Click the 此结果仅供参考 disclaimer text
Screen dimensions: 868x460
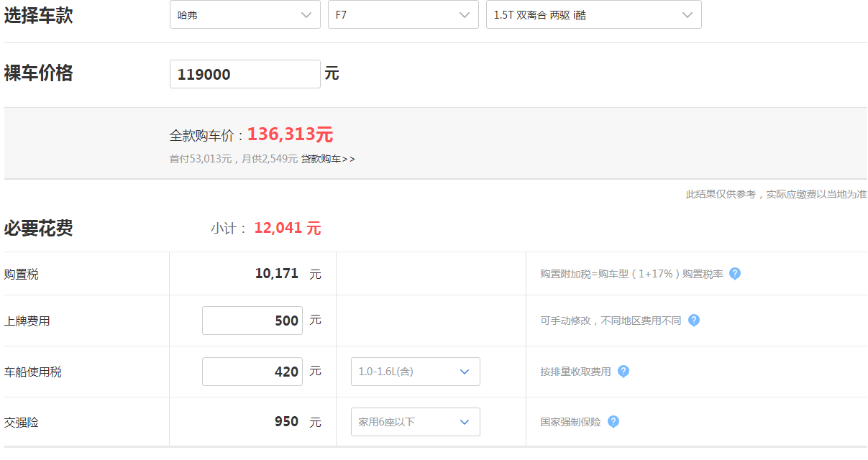point(776,194)
